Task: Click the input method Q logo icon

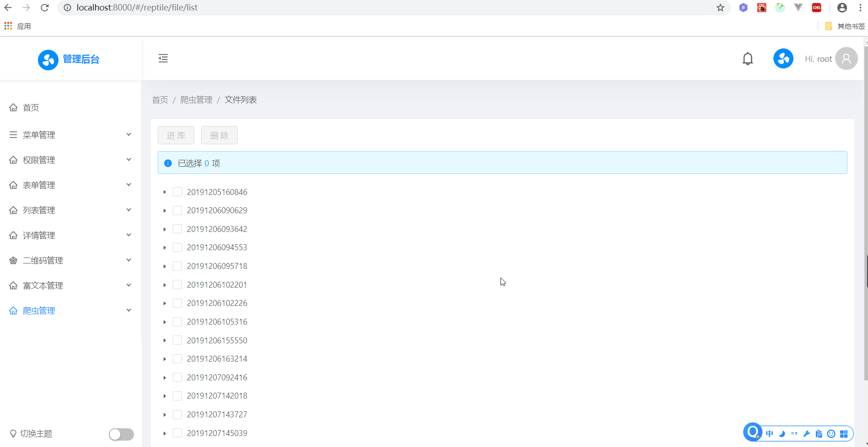Action: tap(752, 432)
